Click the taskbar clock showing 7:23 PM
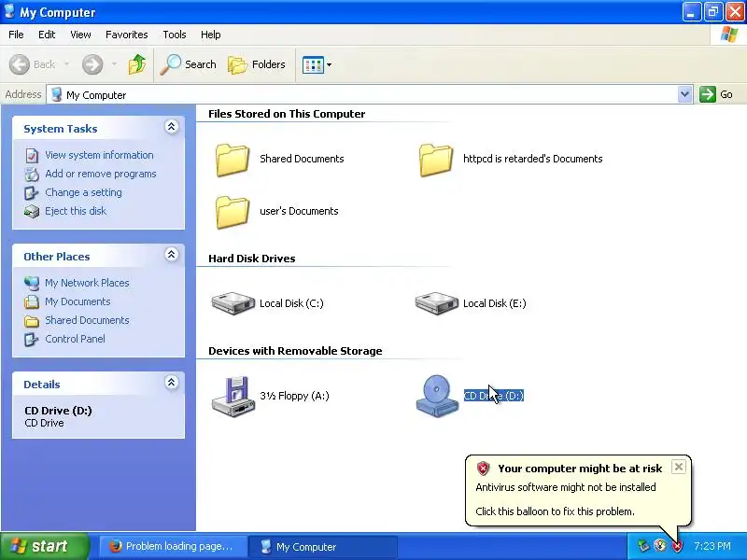Screen dimensions: 747x560 [712, 546]
